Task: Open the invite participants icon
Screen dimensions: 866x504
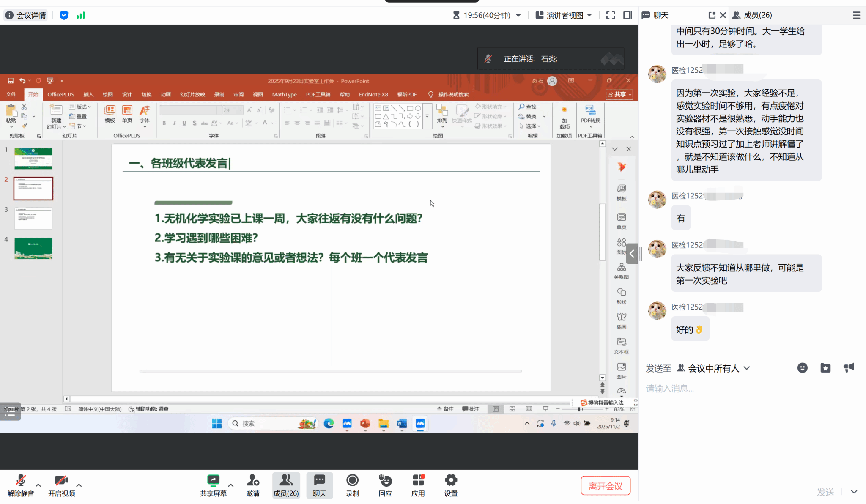Action: (253, 481)
